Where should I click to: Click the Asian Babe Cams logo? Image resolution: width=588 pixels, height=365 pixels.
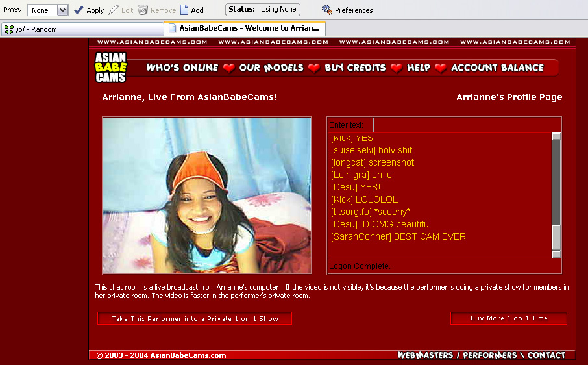(x=110, y=68)
